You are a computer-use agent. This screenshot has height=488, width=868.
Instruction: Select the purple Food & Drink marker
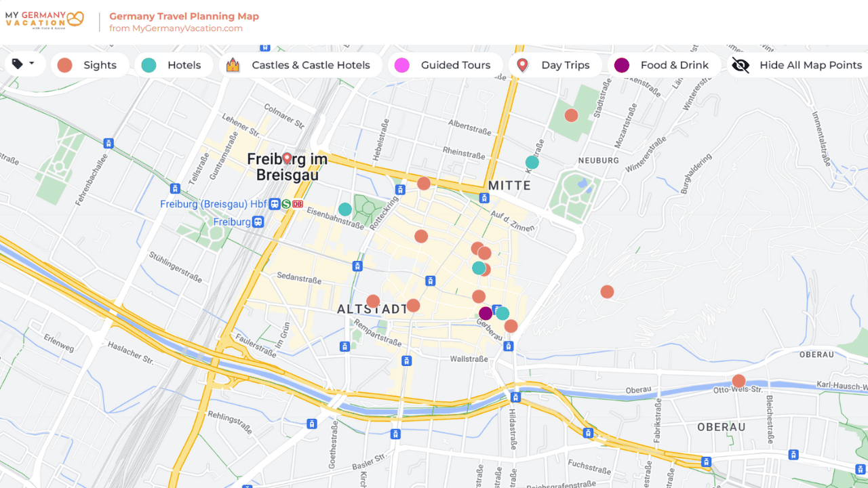pyautogui.click(x=486, y=314)
